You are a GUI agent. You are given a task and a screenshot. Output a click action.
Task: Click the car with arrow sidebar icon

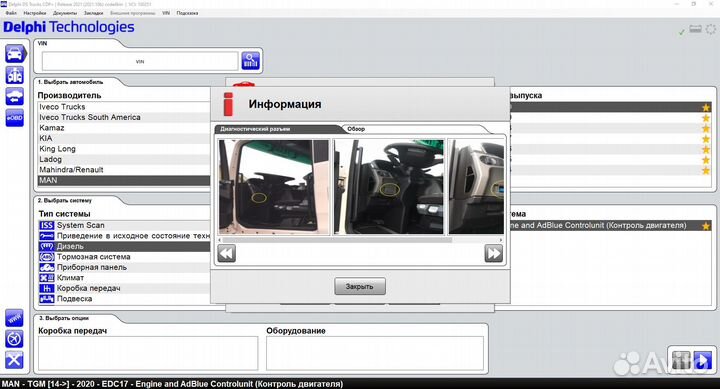click(15, 96)
